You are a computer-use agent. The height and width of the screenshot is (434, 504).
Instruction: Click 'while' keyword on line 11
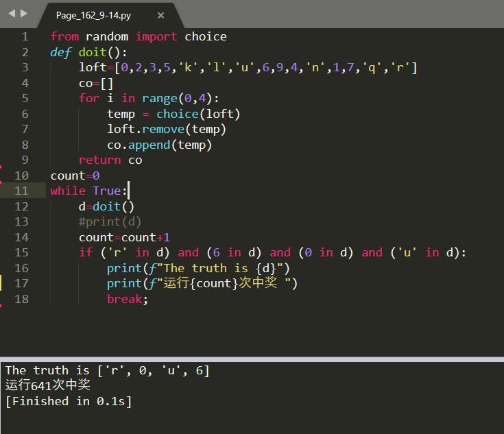(68, 191)
